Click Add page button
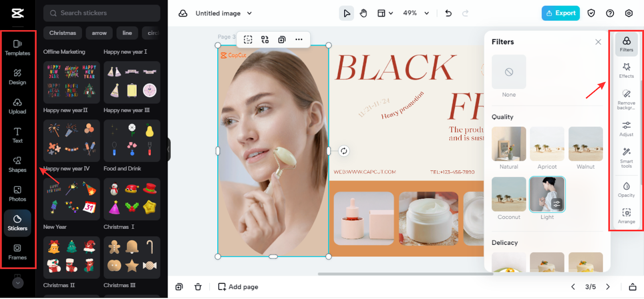644x299 pixels. click(238, 287)
